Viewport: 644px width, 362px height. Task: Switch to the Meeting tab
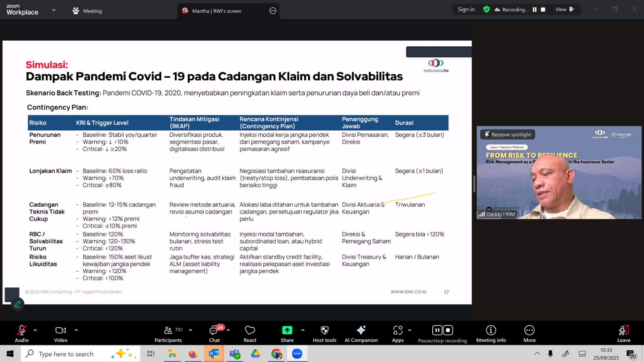click(87, 11)
